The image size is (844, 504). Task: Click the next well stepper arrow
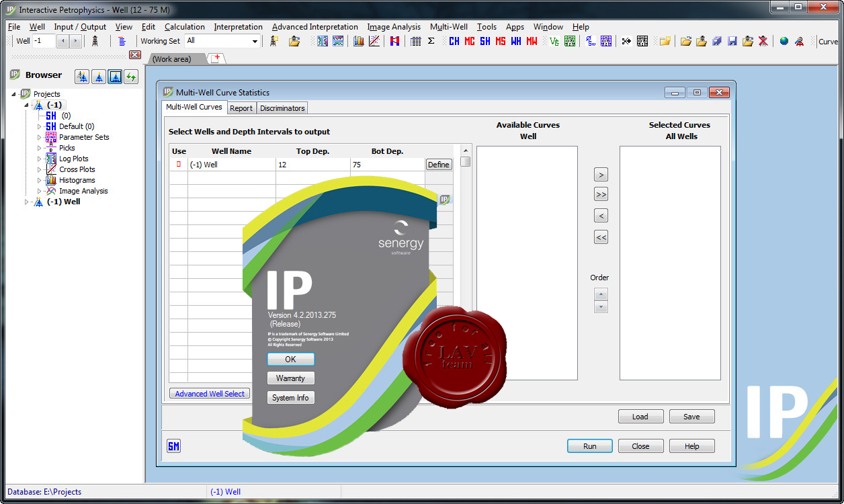(75, 41)
